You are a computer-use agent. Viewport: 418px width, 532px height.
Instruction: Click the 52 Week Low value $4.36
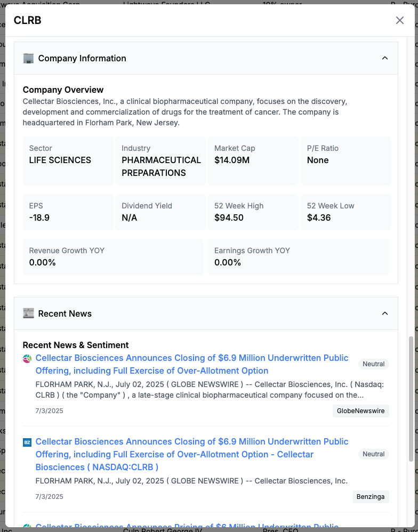tap(319, 217)
